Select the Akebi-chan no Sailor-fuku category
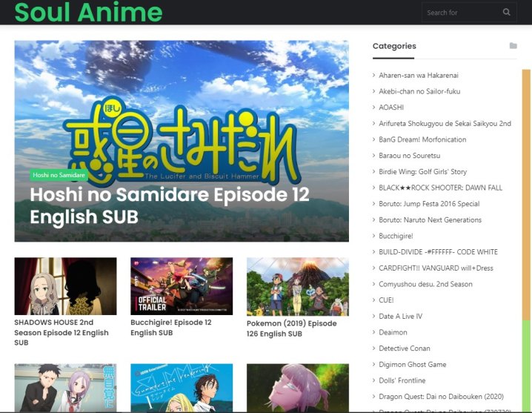This screenshot has height=413, width=532. tap(419, 91)
